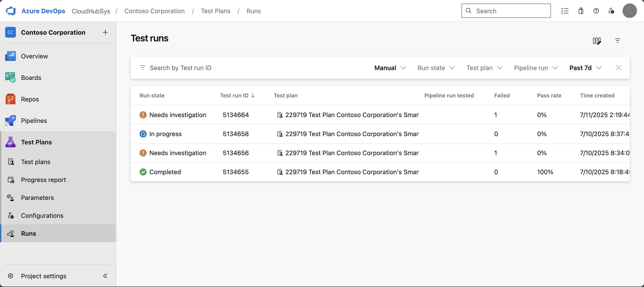Click the My work checklist icon

(x=565, y=11)
